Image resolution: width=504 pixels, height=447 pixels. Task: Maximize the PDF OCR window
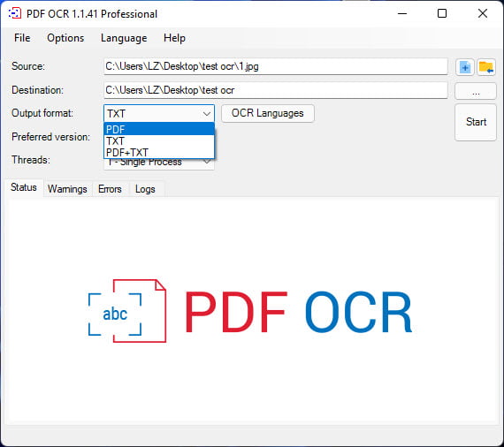click(442, 13)
